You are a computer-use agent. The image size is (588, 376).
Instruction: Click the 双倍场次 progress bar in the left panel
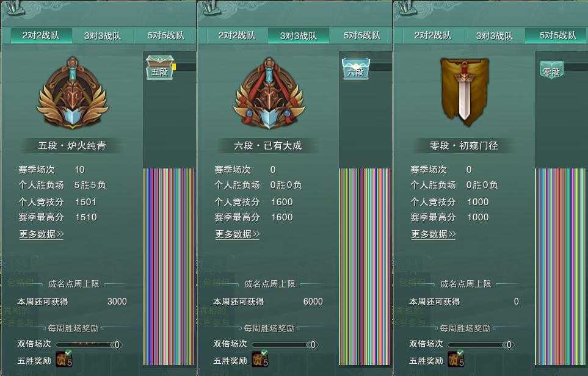point(89,344)
